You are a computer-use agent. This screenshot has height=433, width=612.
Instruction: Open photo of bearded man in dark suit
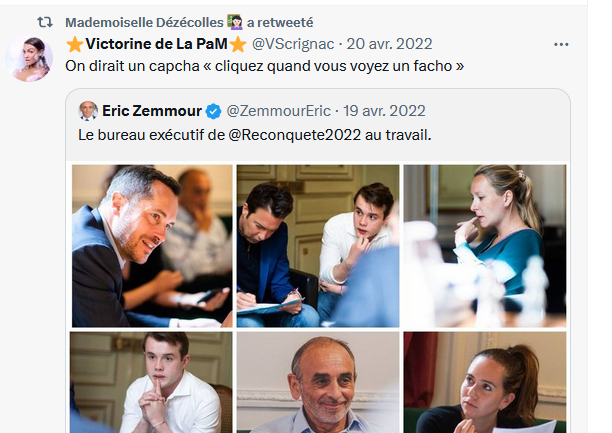tap(152, 246)
